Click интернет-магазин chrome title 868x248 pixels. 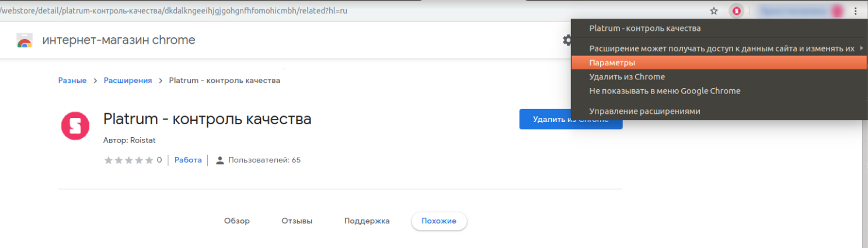coord(118,40)
